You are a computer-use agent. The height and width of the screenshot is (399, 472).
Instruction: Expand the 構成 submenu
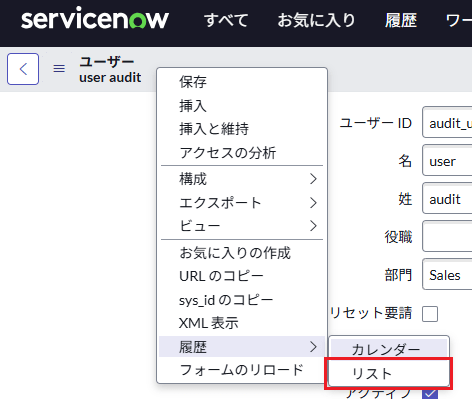coord(242,179)
